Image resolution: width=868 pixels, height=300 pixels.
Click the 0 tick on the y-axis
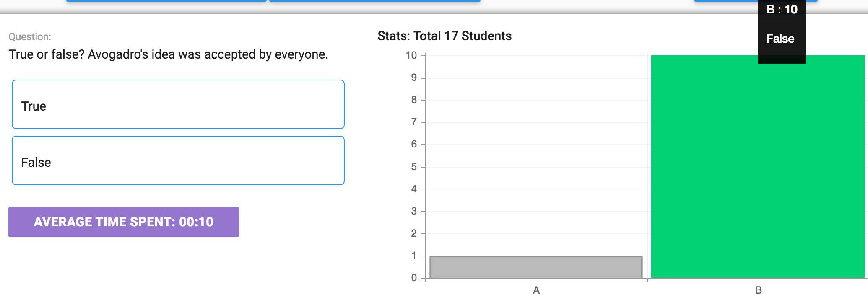tap(414, 278)
